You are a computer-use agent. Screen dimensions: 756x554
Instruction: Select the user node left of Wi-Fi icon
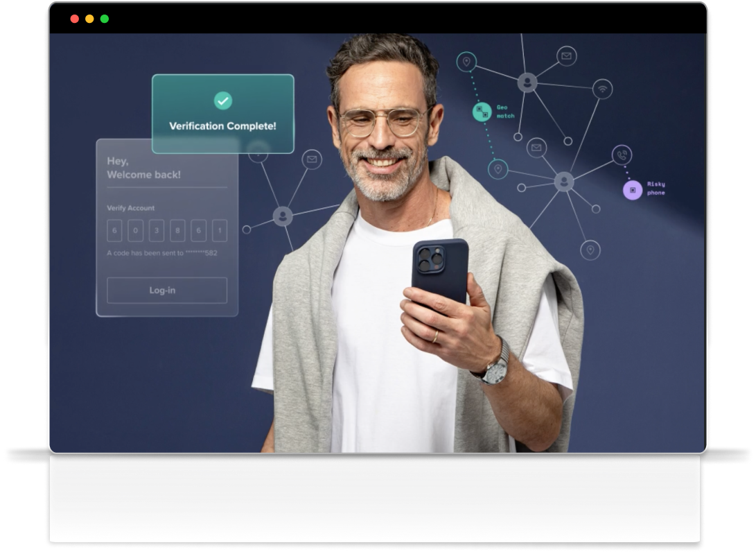pyautogui.click(x=527, y=83)
